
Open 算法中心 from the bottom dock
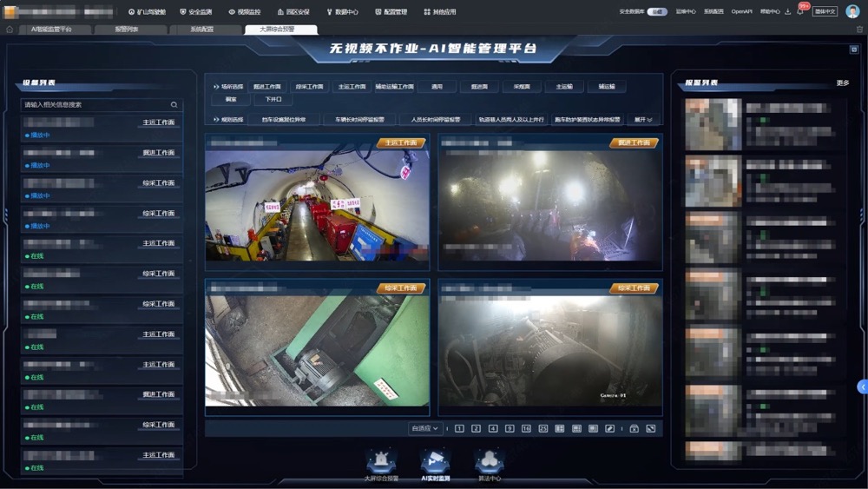490,464
